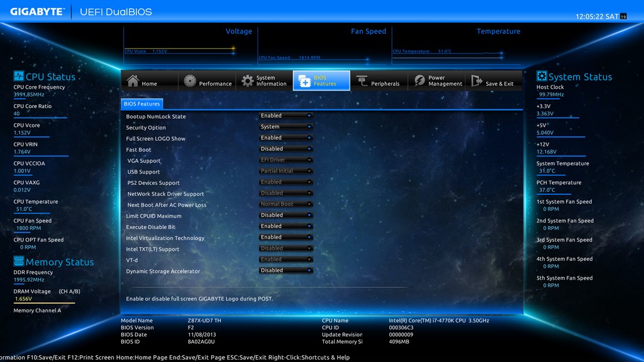Select the Bootup NumLock State label
Image resolution: width=644 pixels, height=362 pixels.
[x=156, y=116]
